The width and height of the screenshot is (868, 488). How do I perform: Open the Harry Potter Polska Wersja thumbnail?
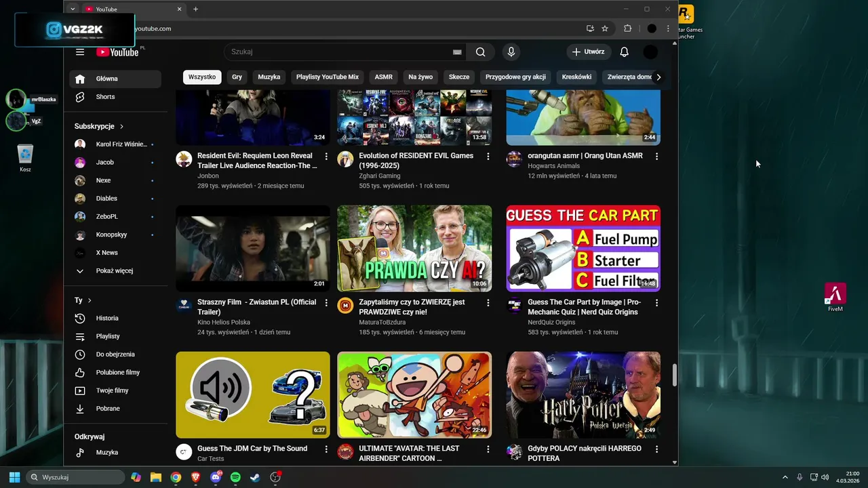pos(583,395)
